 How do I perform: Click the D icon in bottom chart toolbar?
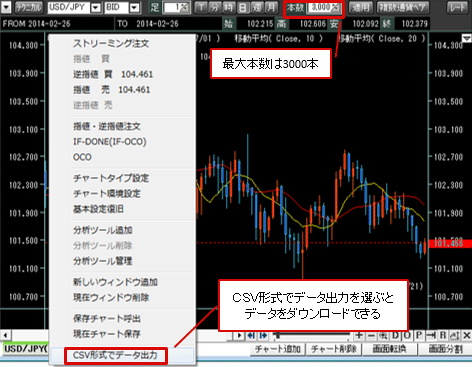(395, 335)
